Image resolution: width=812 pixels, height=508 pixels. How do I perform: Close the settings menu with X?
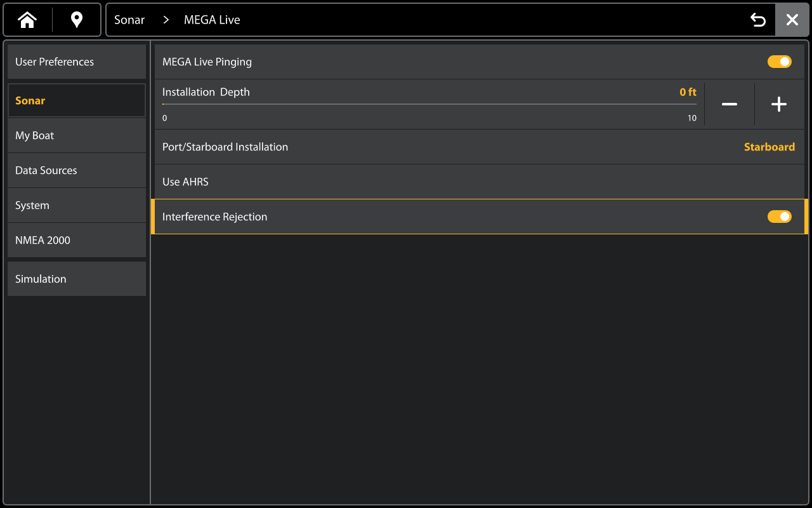(x=792, y=20)
